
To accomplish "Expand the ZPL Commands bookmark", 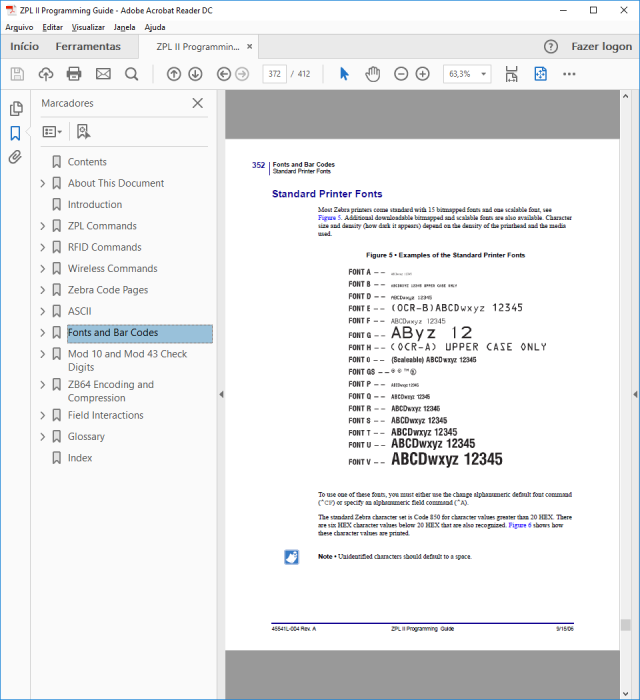I will [43, 226].
